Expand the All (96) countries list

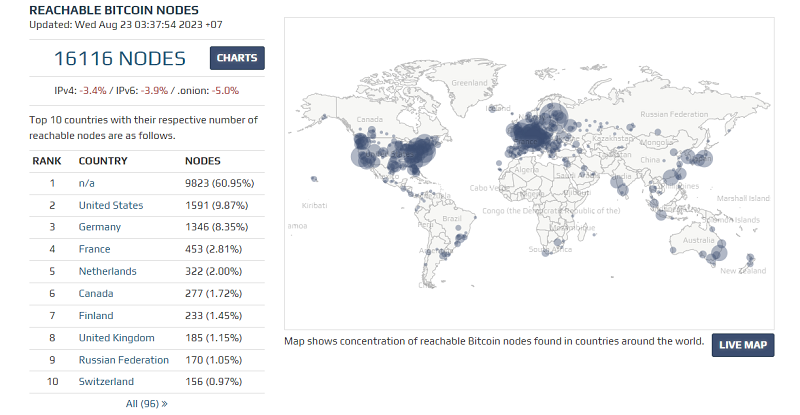tap(146, 403)
